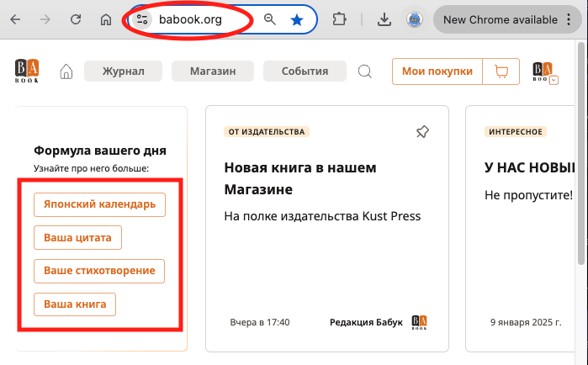Click the BA Book logo at top left
The width and height of the screenshot is (588, 365).
27,71
